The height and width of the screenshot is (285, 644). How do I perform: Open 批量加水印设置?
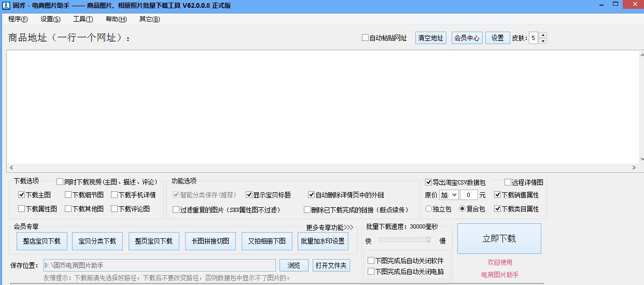click(323, 241)
